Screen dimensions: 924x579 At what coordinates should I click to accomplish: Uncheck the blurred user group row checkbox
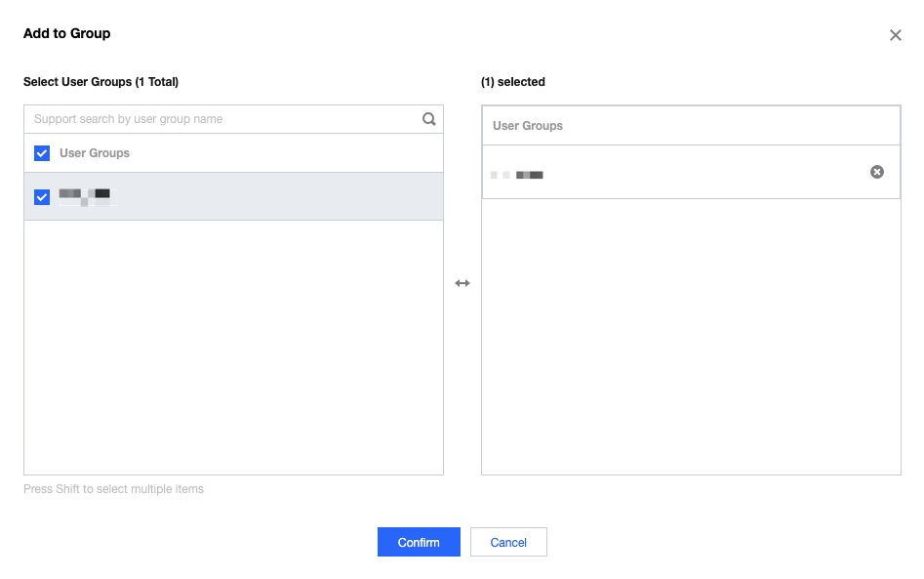42,197
